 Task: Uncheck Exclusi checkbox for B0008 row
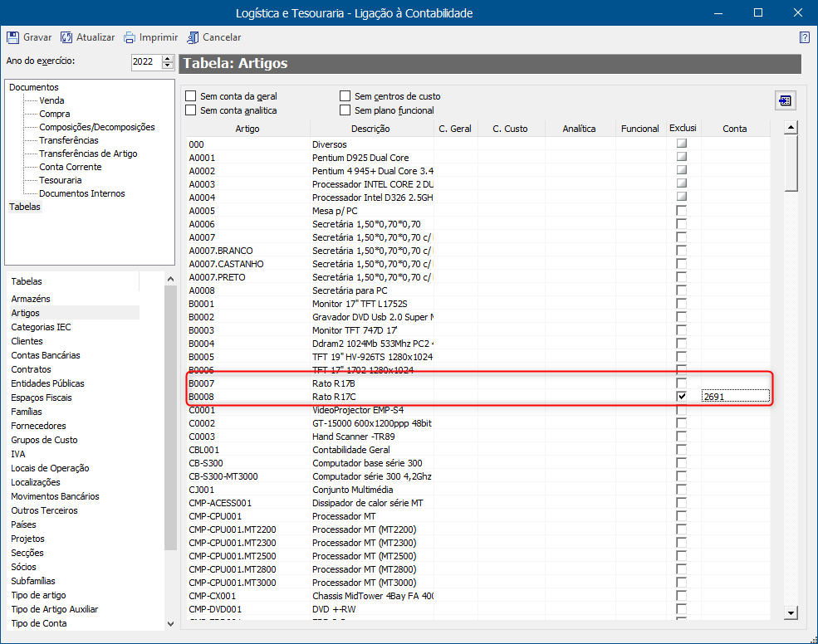tap(682, 397)
